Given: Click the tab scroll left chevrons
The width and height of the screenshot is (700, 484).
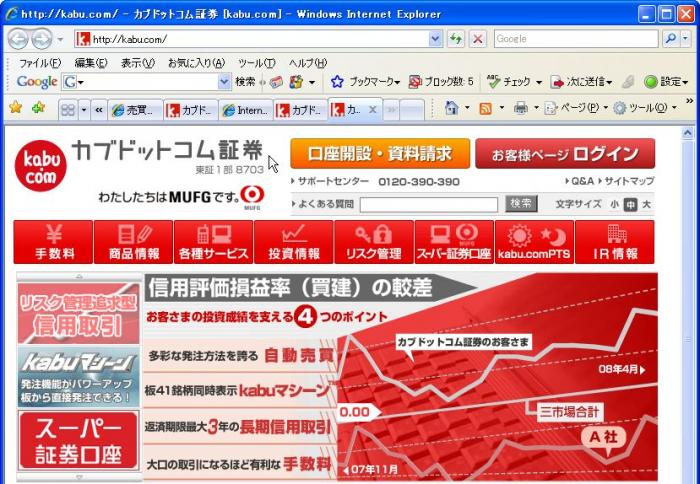Looking at the screenshot, I should [x=99, y=110].
